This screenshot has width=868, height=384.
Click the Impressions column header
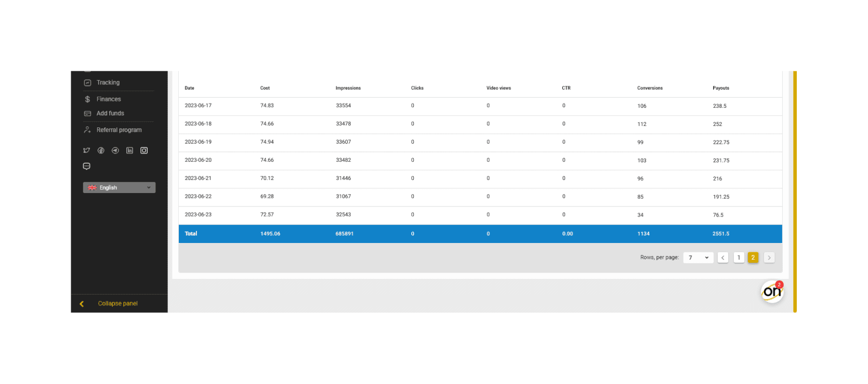[x=348, y=88]
